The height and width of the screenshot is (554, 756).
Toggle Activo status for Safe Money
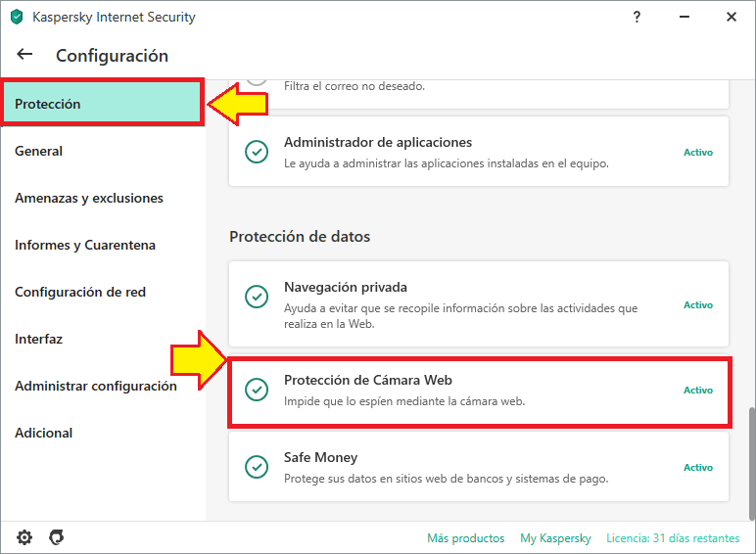coord(697,467)
